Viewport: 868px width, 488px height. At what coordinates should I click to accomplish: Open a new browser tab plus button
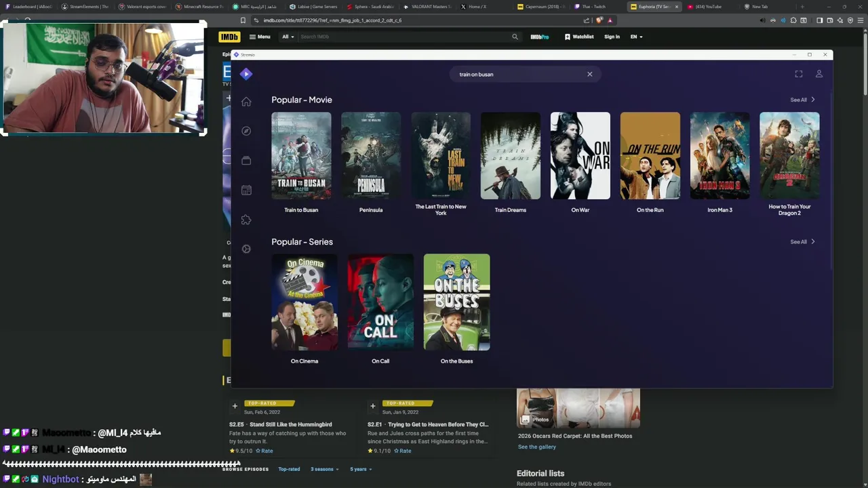tap(802, 7)
